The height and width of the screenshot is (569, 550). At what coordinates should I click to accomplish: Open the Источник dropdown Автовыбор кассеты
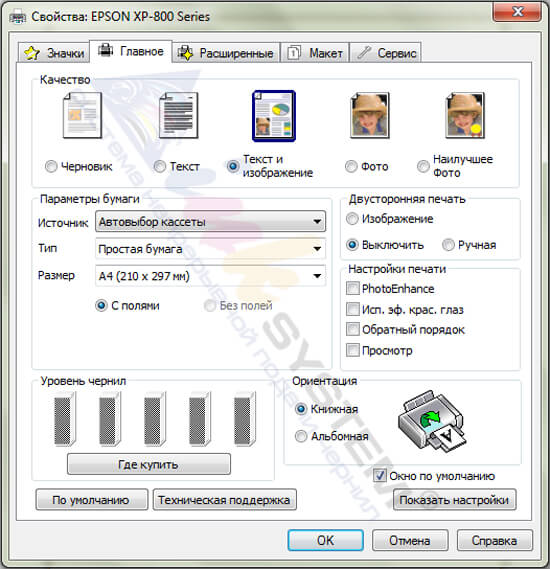pos(210,221)
